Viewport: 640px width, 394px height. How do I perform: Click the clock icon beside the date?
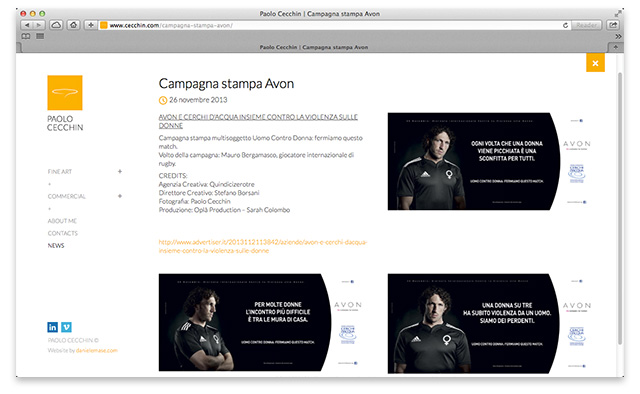(x=163, y=100)
